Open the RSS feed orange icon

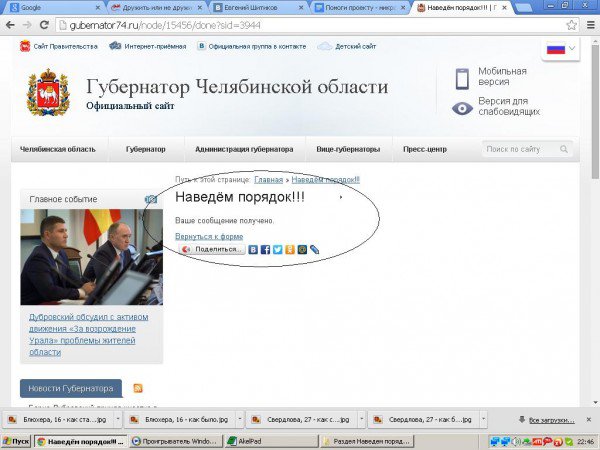138,388
